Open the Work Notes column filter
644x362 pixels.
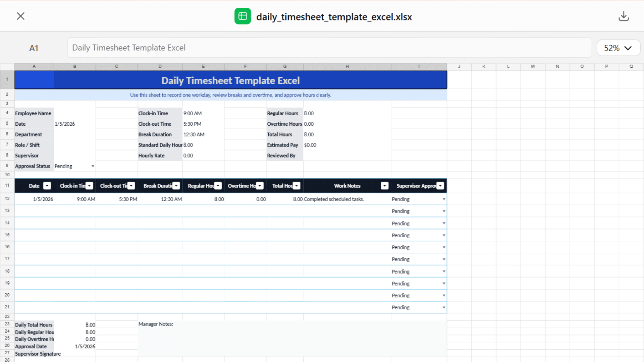coord(385,186)
